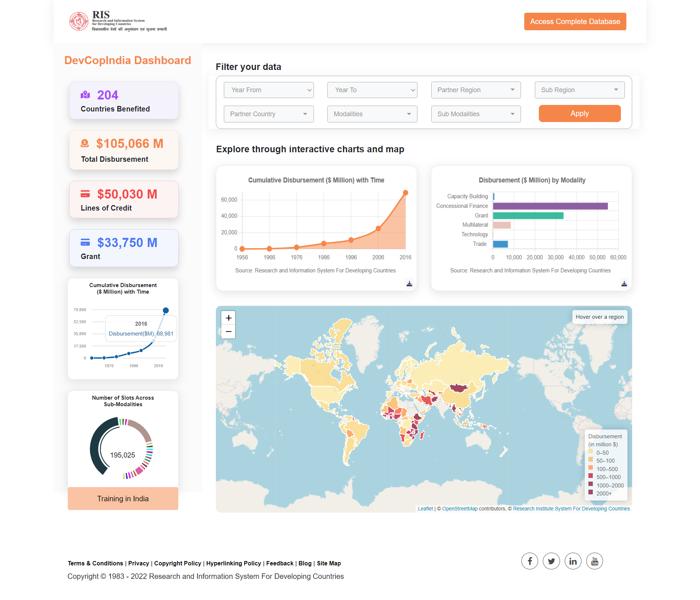Open the Site Map footer item

tap(328, 563)
